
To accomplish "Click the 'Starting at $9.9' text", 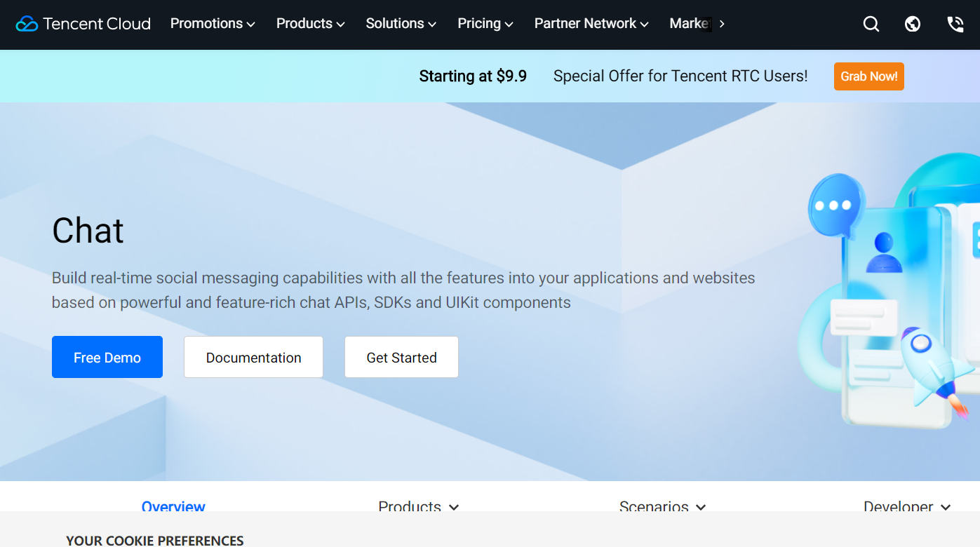I will [473, 76].
